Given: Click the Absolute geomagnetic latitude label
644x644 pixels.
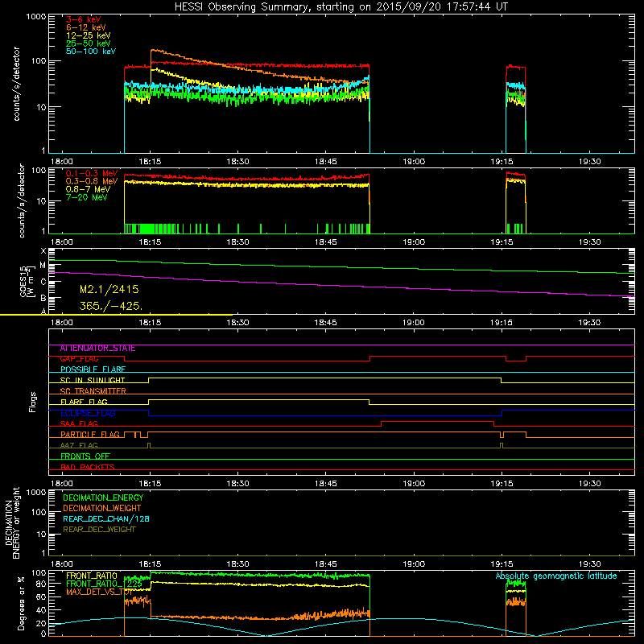Looking at the screenshot, I should (x=556, y=576).
